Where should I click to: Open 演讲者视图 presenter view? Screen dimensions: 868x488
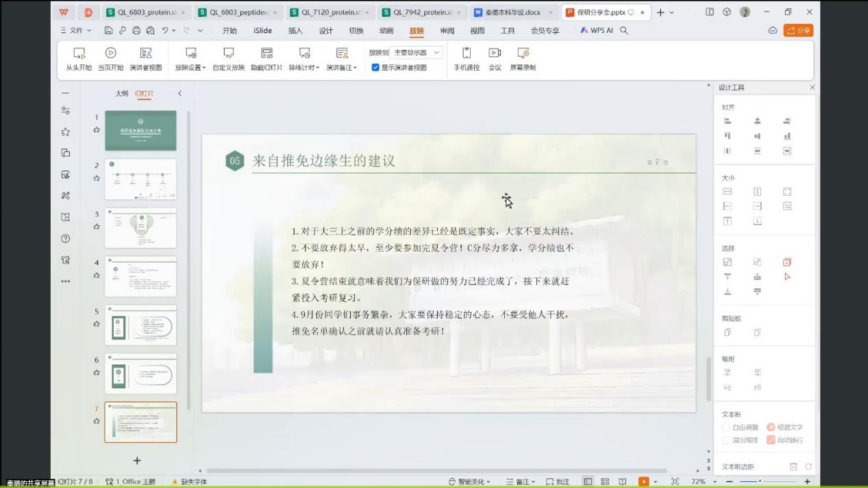pyautogui.click(x=146, y=53)
